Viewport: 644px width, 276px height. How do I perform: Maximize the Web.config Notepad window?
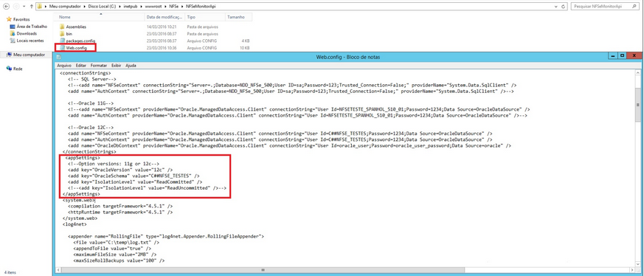point(622,56)
